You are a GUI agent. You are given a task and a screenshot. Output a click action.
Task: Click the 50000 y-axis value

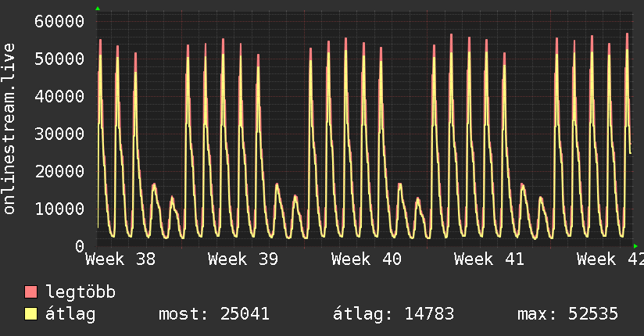(59, 59)
